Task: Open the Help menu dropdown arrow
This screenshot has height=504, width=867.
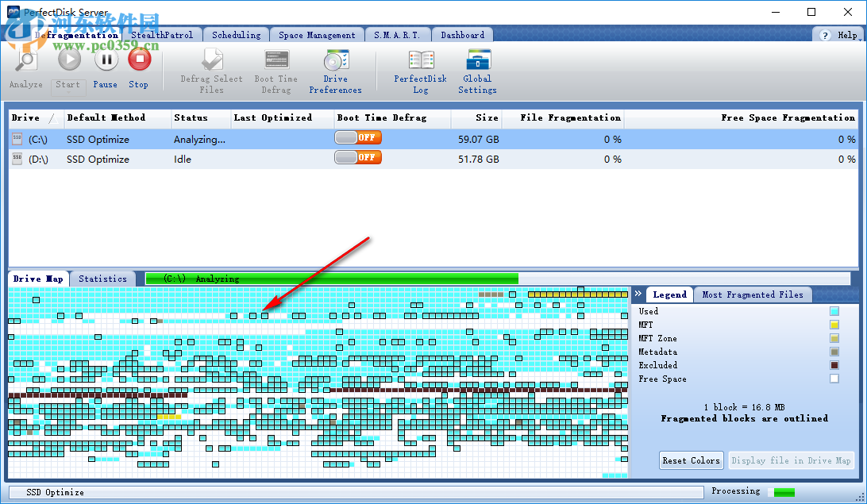Action: coord(860,39)
